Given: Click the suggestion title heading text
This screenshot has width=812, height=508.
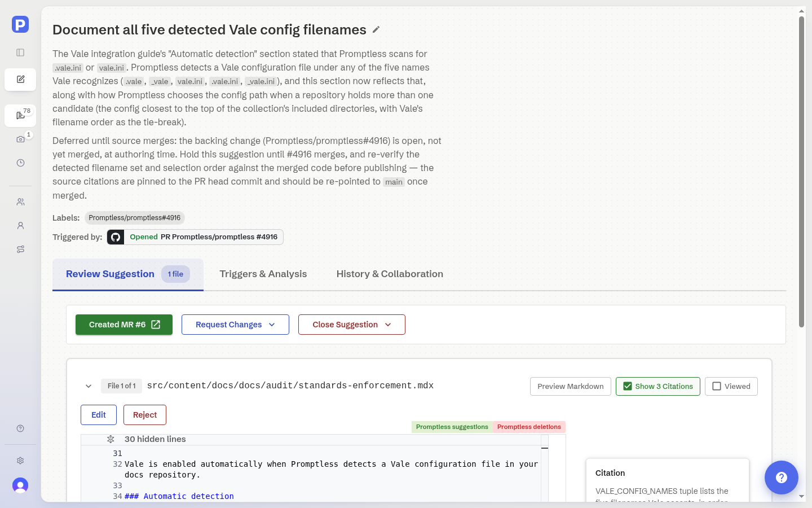Looking at the screenshot, I should tap(210, 29).
